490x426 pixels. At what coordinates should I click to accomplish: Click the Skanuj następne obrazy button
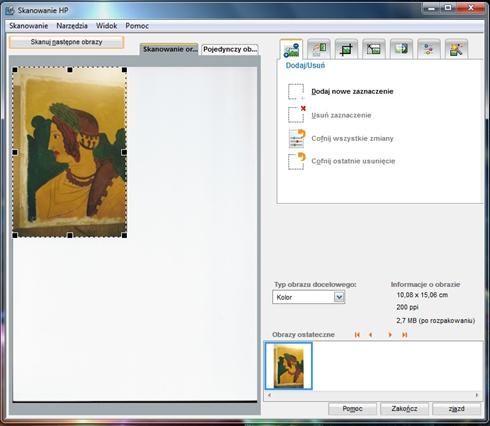(67, 42)
